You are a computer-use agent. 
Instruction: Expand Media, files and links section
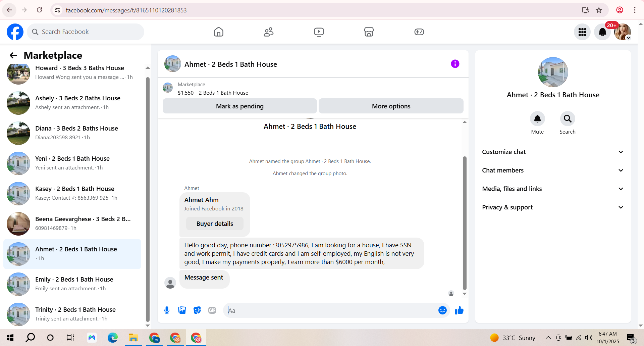[x=553, y=189]
